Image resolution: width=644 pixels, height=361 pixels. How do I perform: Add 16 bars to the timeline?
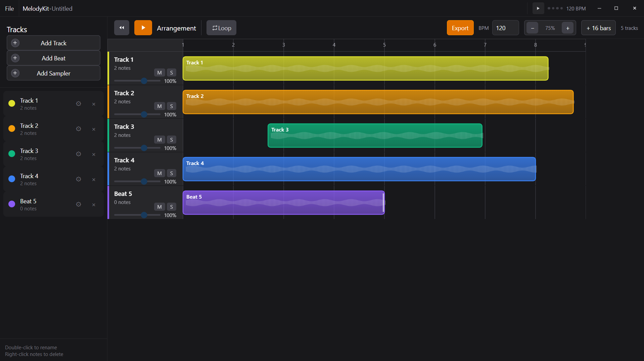(598, 28)
